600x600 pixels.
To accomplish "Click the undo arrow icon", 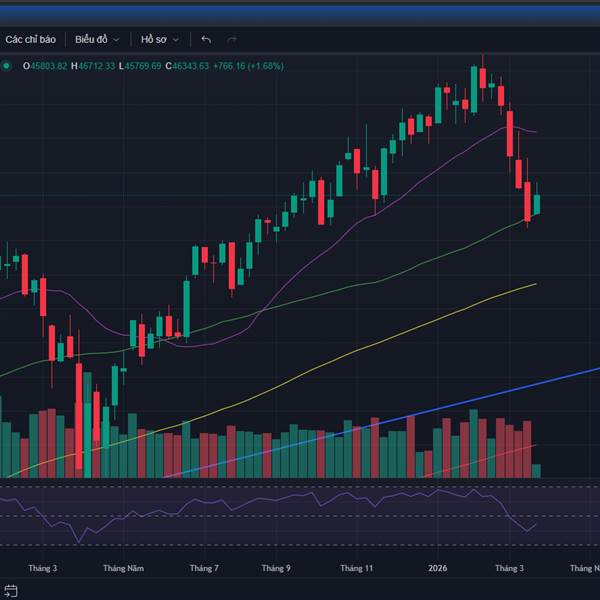I will point(206,39).
